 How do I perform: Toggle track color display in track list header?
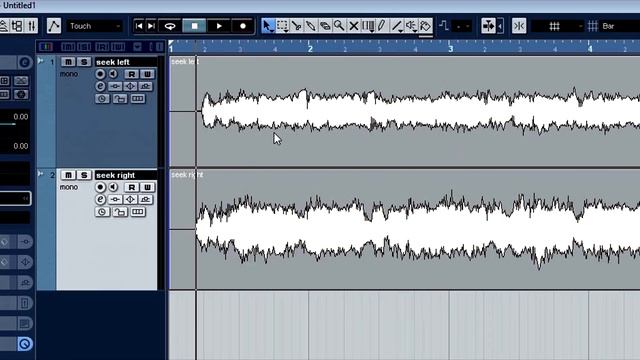(45, 47)
